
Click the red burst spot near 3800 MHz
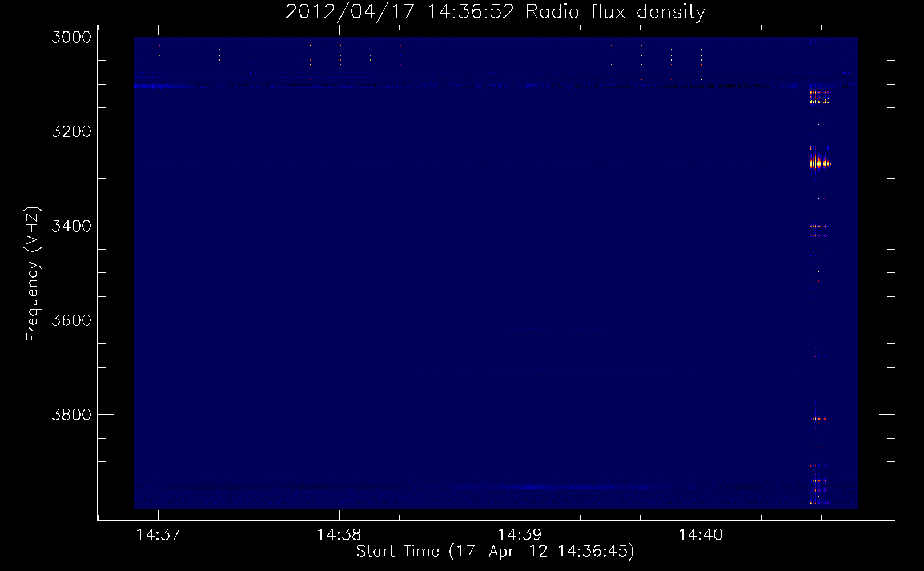pos(819,419)
